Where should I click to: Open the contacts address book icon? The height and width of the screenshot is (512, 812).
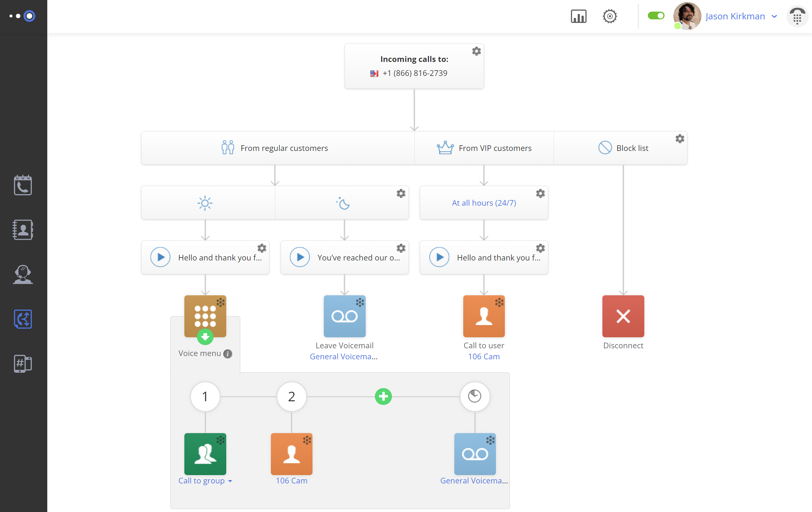click(x=23, y=230)
